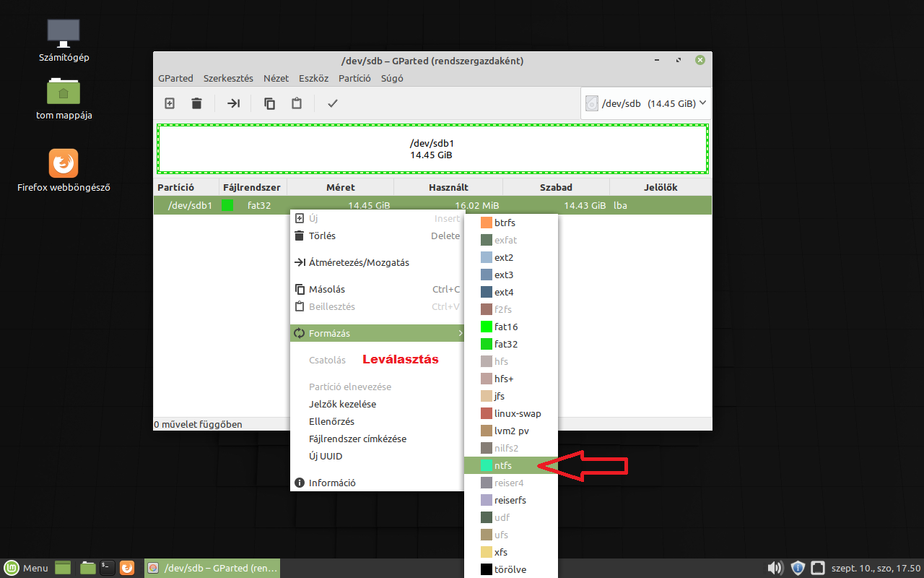
Task: Sort by the Fájlrendszer column header
Action: 253,187
